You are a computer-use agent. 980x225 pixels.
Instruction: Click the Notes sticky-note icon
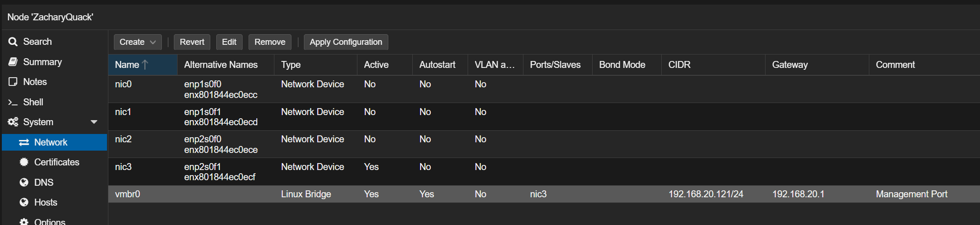click(x=13, y=82)
